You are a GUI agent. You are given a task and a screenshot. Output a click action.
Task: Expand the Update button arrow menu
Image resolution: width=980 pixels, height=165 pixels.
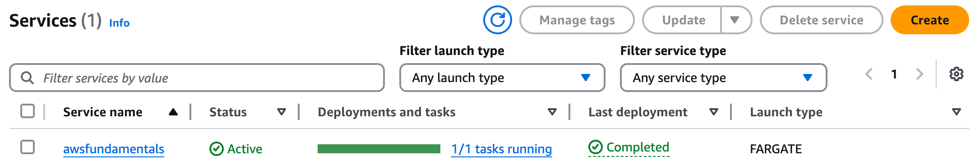(735, 20)
